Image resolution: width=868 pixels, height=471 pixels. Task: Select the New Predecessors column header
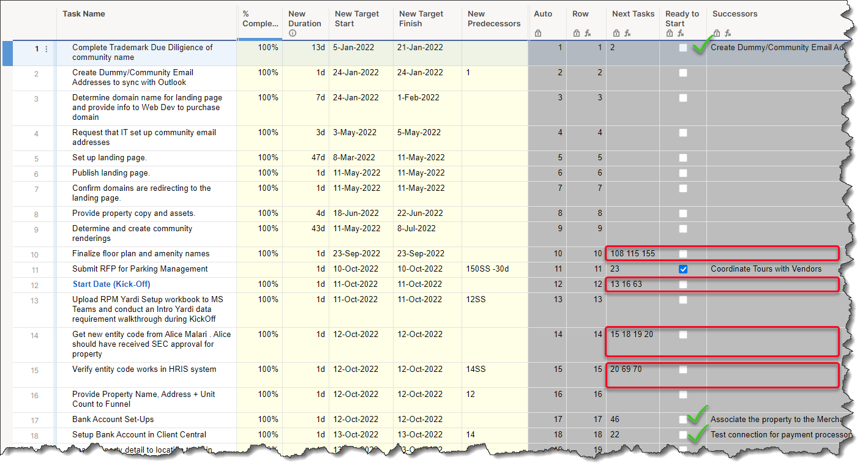(x=495, y=23)
